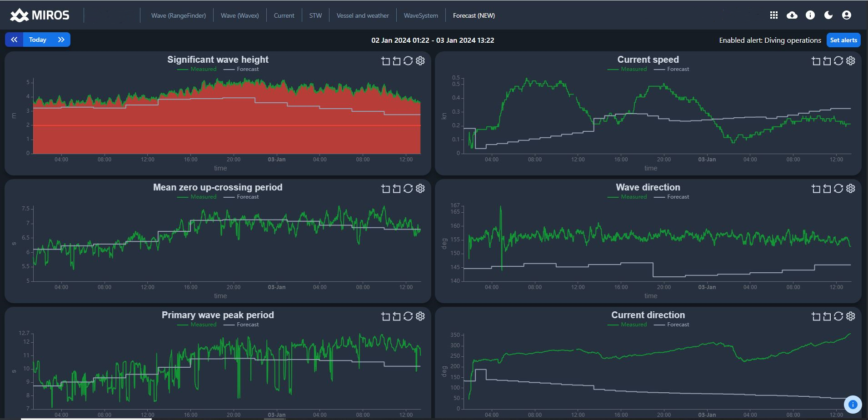Image resolution: width=868 pixels, height=420 pixels.
Task: Open settings gear for Current direction chart
Action: 851,316
